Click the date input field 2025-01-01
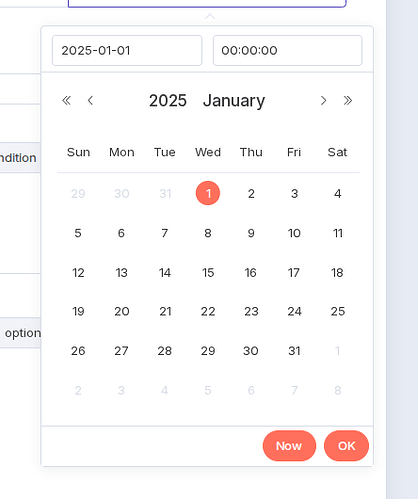 127,50
